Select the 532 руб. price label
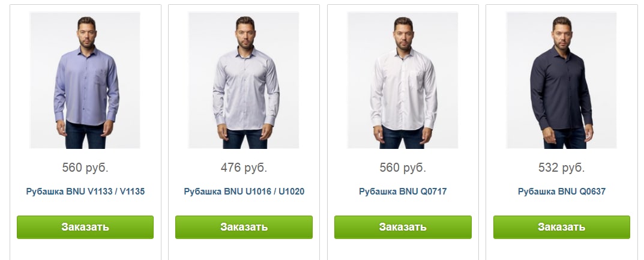Screen dimensions: 644x260 click(x=561, y=168)
